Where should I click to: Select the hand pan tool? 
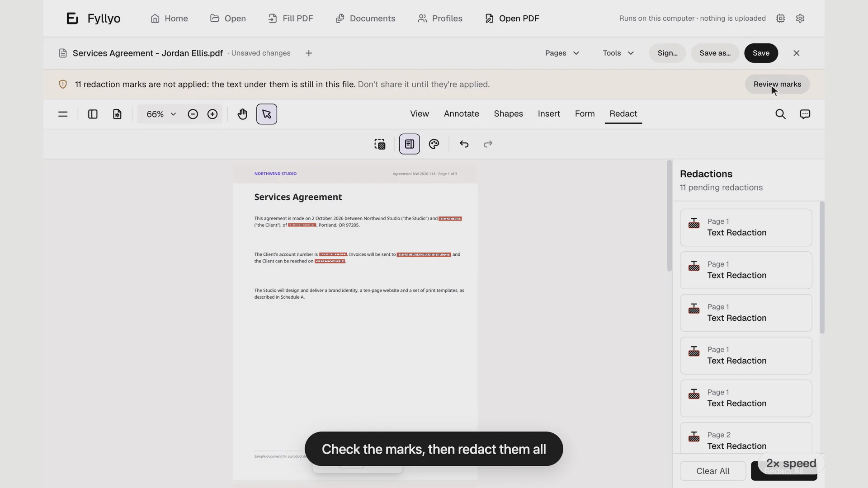[x=242, y=114]
